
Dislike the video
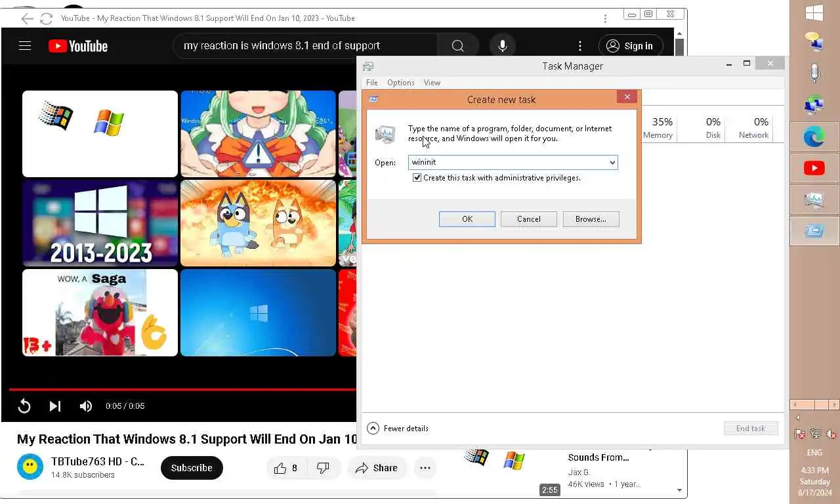pos(323,468)
